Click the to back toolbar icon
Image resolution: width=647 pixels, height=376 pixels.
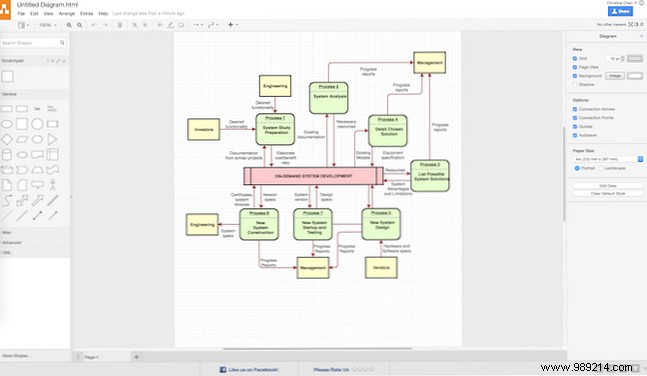(x=145, y=25)
